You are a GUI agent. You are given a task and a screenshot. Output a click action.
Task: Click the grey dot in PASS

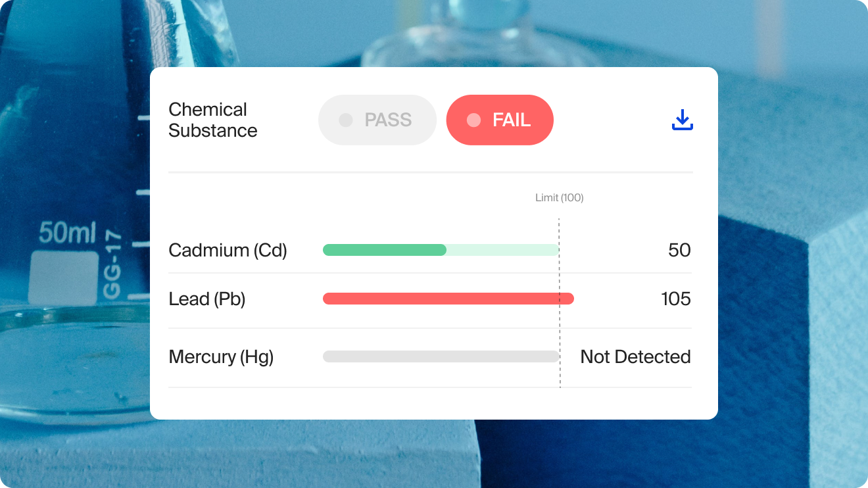click(345, 120)
